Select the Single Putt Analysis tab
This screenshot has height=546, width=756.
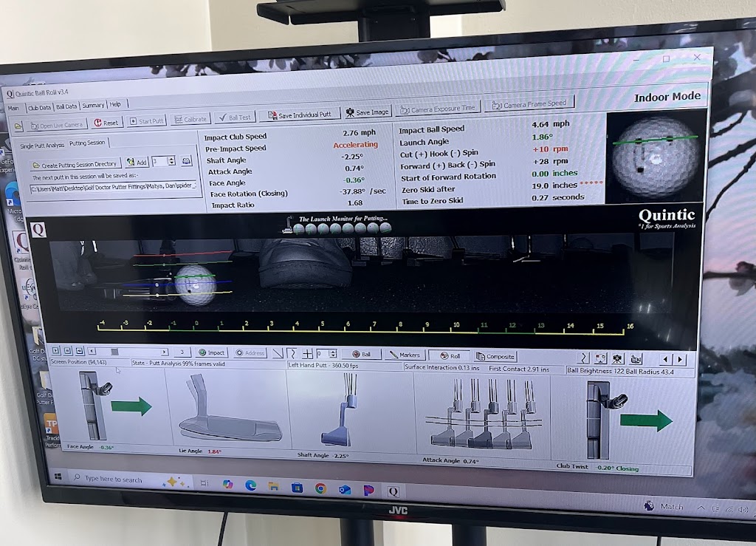pos(41,145)
